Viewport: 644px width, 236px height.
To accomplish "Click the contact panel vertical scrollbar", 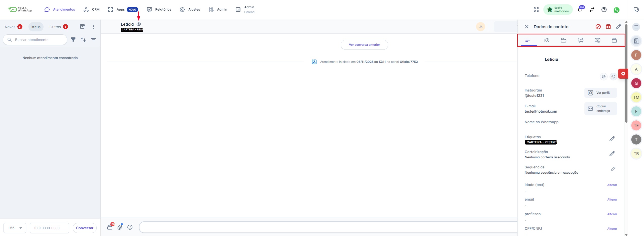I will click(x=626, y=75).
